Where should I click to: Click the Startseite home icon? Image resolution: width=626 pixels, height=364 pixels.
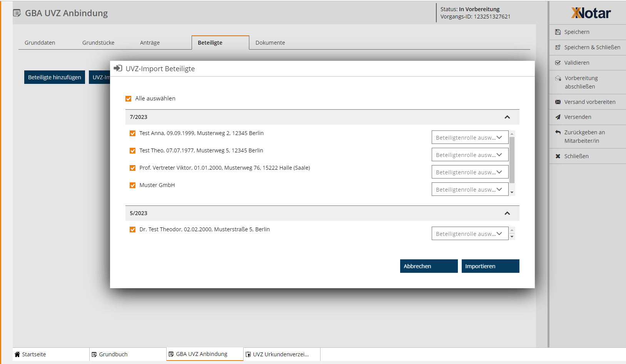click(17, 354)
